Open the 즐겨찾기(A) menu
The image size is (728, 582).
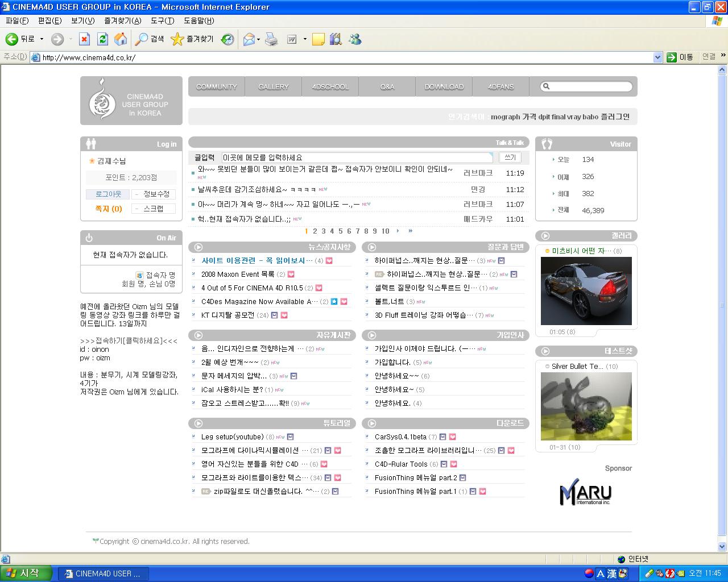coord(122,20)
